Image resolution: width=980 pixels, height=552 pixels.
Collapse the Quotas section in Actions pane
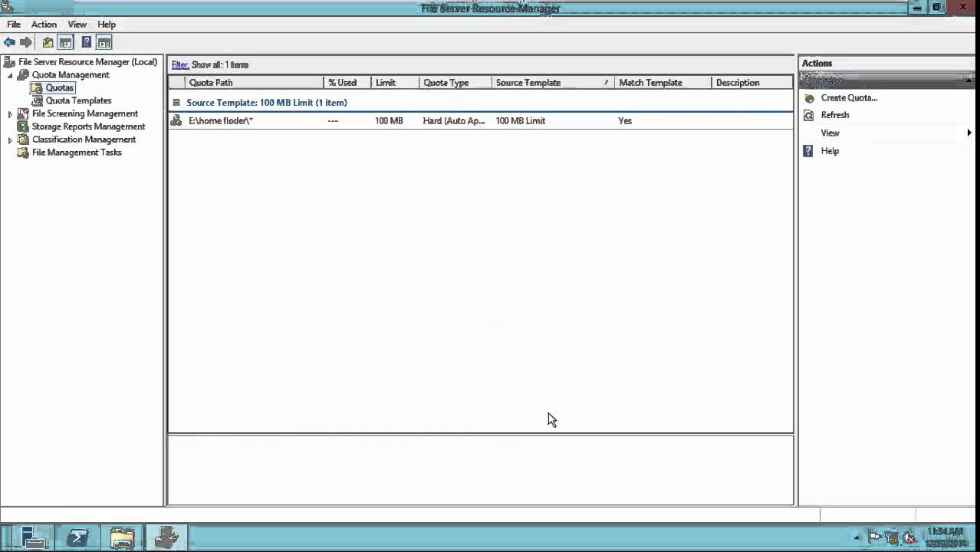[x=969, y=79]
